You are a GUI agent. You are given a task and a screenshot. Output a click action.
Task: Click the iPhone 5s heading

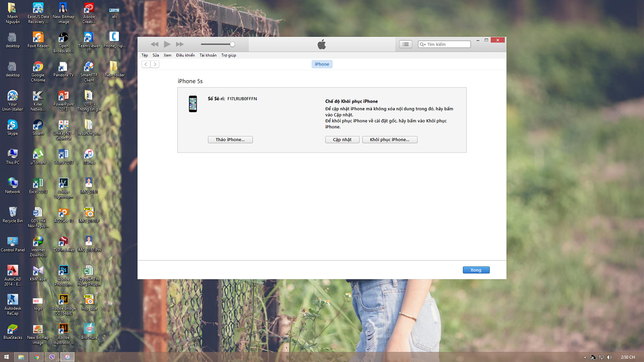(x=190, y=81)
